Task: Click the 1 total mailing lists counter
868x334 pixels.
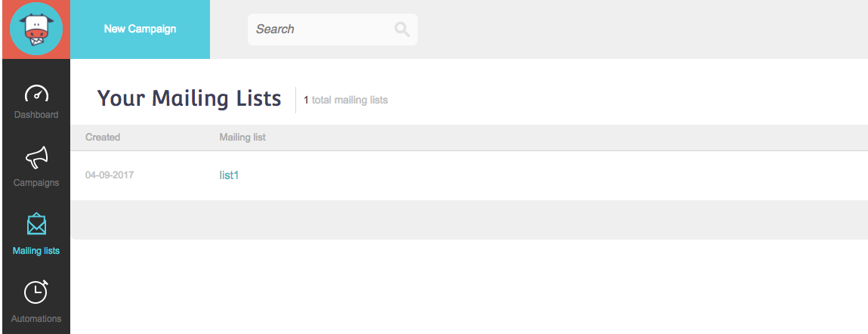Action: point(345,101)
